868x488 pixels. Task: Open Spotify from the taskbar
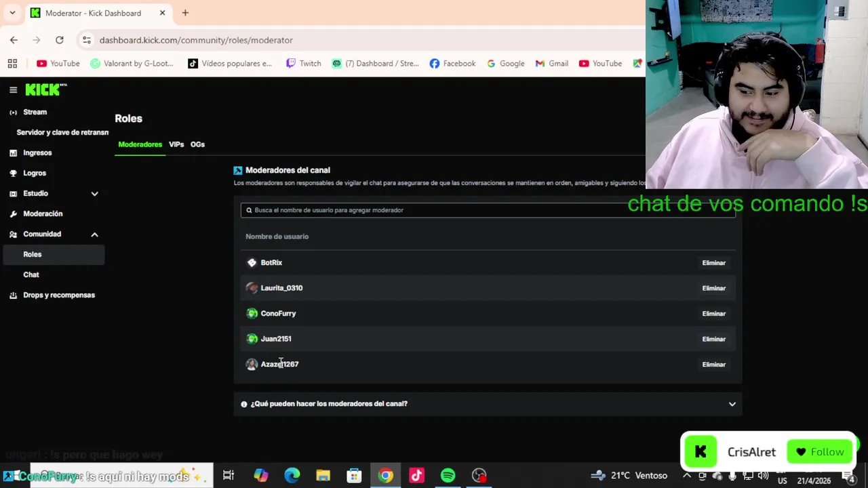tap(448, 475)
